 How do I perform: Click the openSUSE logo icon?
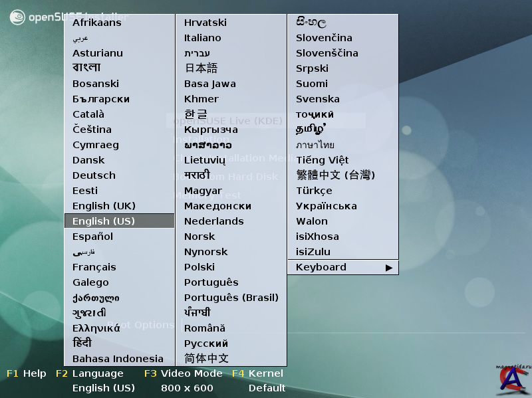click(x=17, y=17)
